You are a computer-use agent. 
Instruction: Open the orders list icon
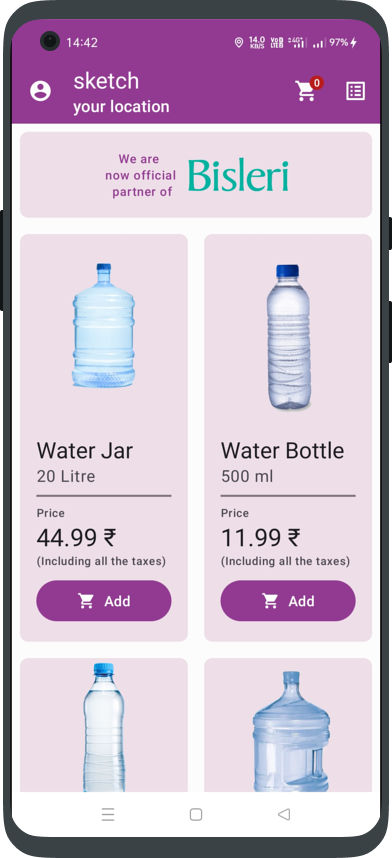click(355, 91)
